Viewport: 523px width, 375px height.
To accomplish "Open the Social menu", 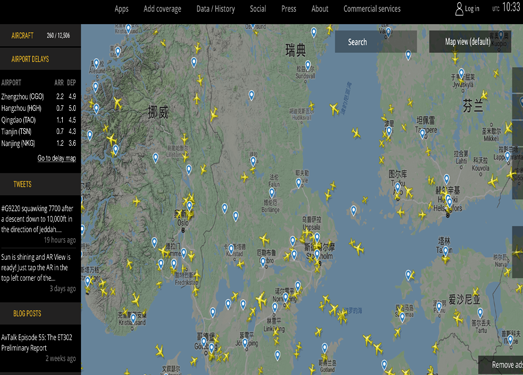I will [x=258, y=9].
